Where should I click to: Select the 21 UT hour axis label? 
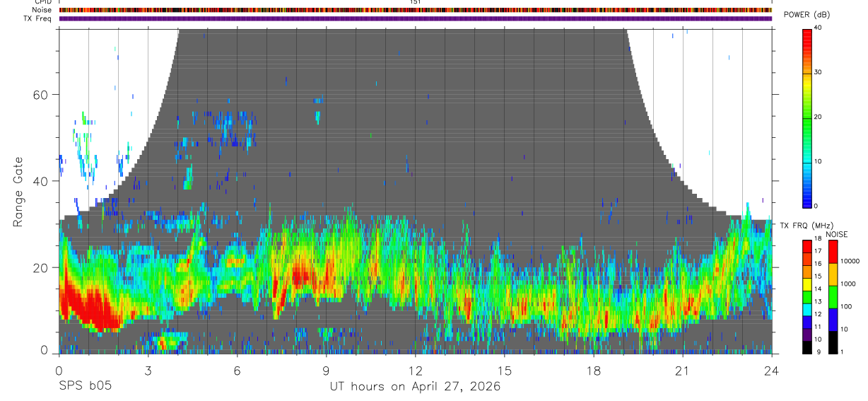click(x=683, y=370)
